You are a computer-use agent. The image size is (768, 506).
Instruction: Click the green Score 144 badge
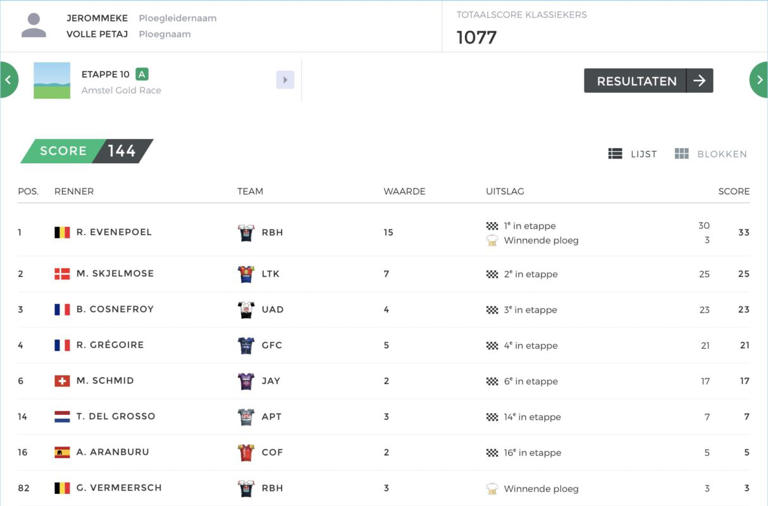(86, 151)
